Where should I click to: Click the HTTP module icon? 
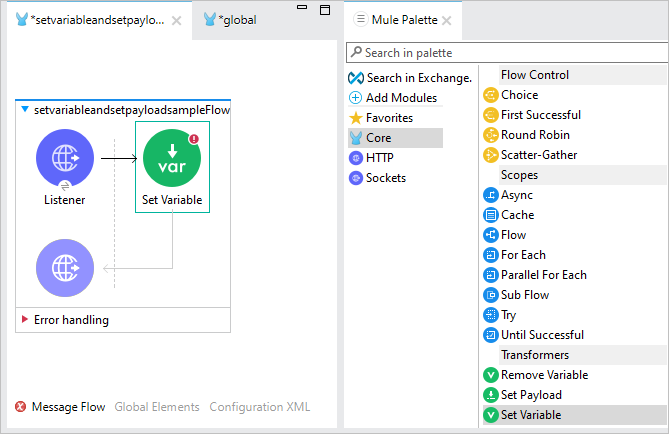356,158
